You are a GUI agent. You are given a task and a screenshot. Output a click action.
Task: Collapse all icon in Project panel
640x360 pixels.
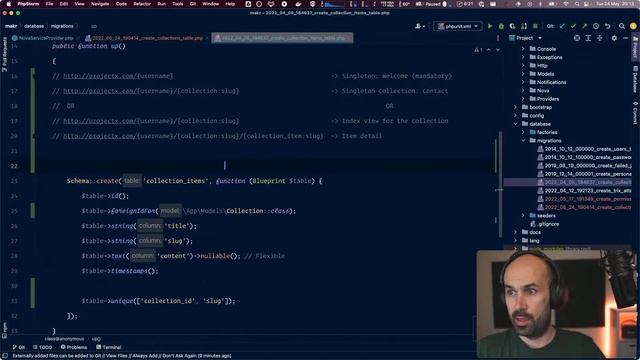click(599, 38)
